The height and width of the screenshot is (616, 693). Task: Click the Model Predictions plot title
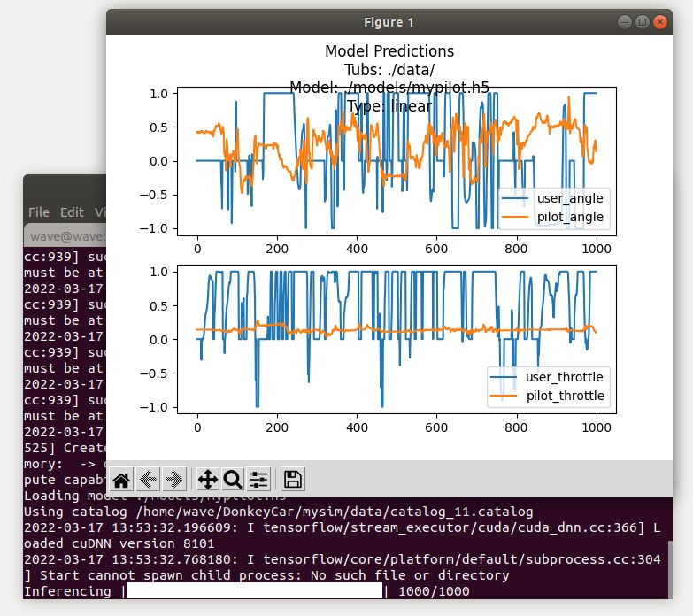(389, 51)
